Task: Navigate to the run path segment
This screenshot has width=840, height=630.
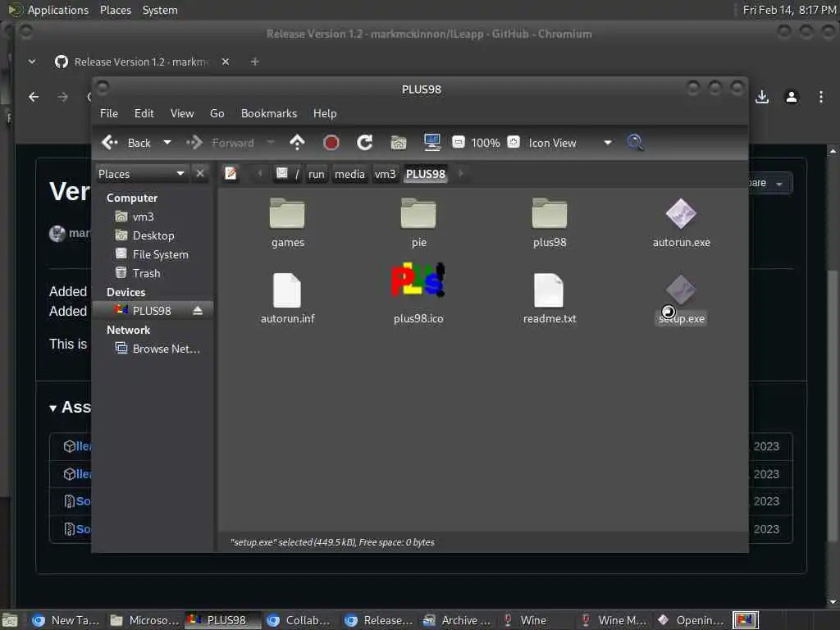Action: [317, 174]
